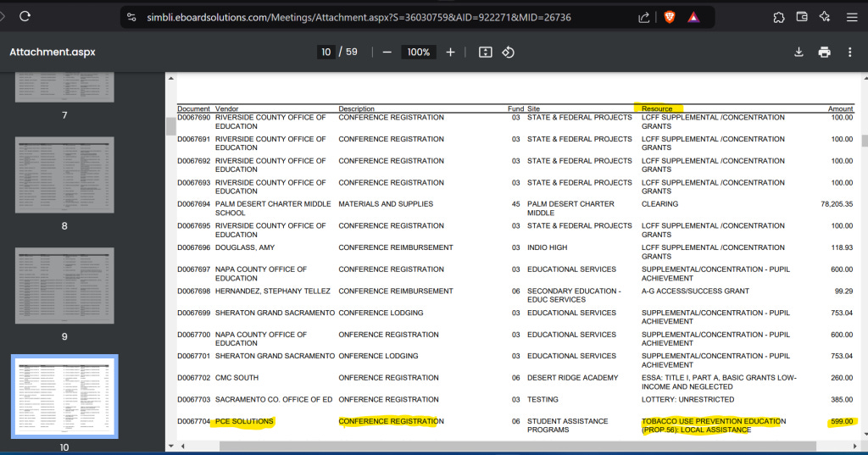The image size is (868, 455).
Task: Click resource A-G ACCESS/SUCCESS GRANT
Action: pyautogui.click(x=695, y=291)
